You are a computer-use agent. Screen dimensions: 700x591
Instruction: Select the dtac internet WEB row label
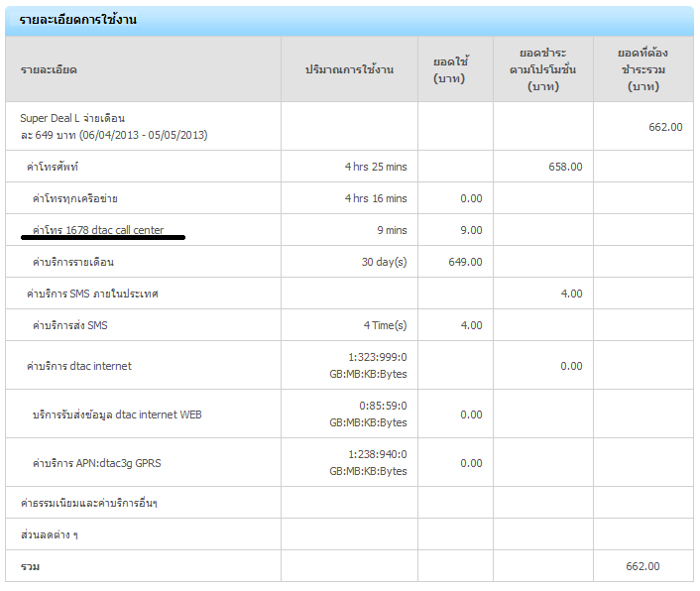[117, 414]
